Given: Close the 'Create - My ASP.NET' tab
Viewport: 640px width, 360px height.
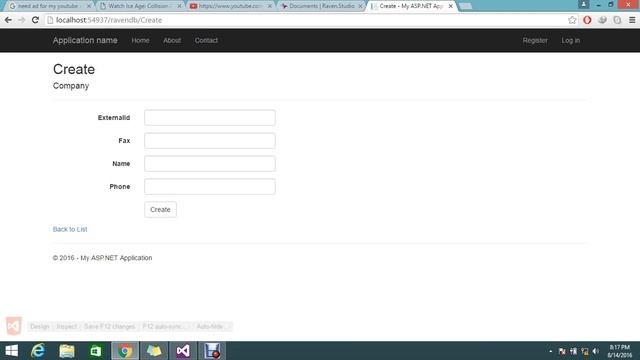Looking at the screenshot, I should pyautogui.click(x=451, y=6).
